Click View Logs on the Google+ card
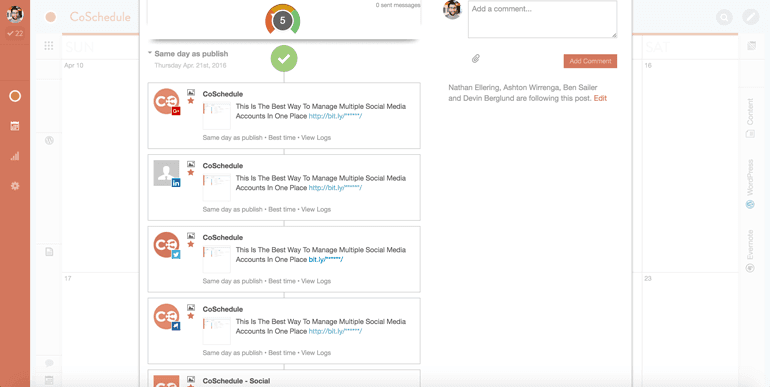The width and height of the screenshot is (770, 387). tap(316, 138)
